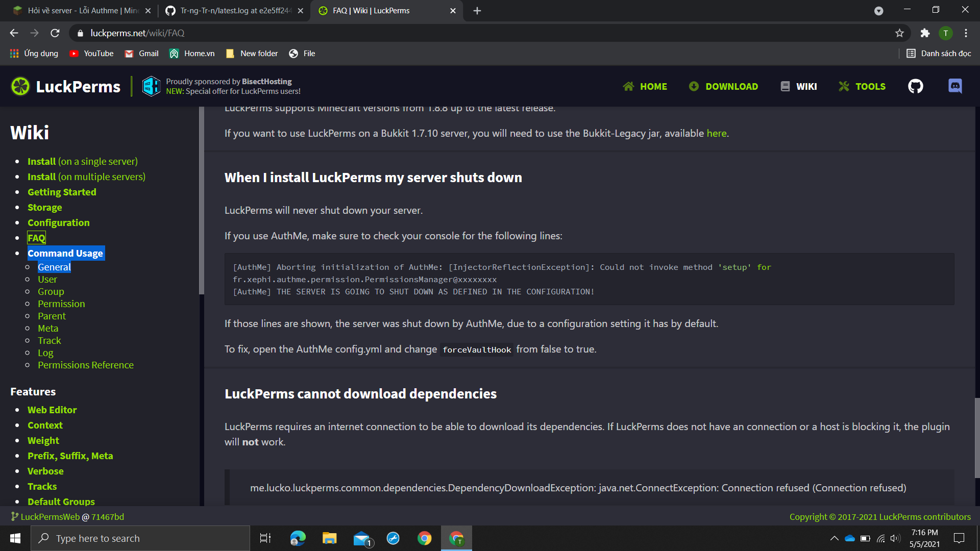Open File Explorer from taskbar
This screenshot has height=551, width=980.
(329, 538)
